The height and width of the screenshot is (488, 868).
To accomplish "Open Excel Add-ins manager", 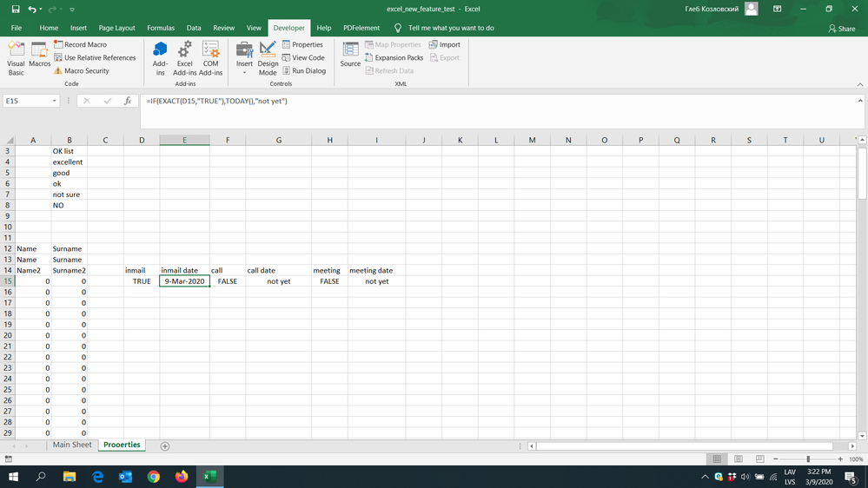I will pyautogui.click(x=184, y=58).
